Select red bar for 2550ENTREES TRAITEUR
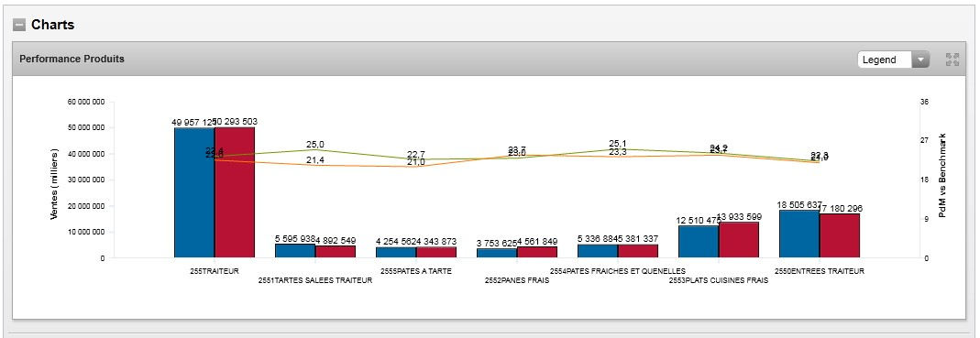Viewport: 980px width, 338px height. (840, 235)
